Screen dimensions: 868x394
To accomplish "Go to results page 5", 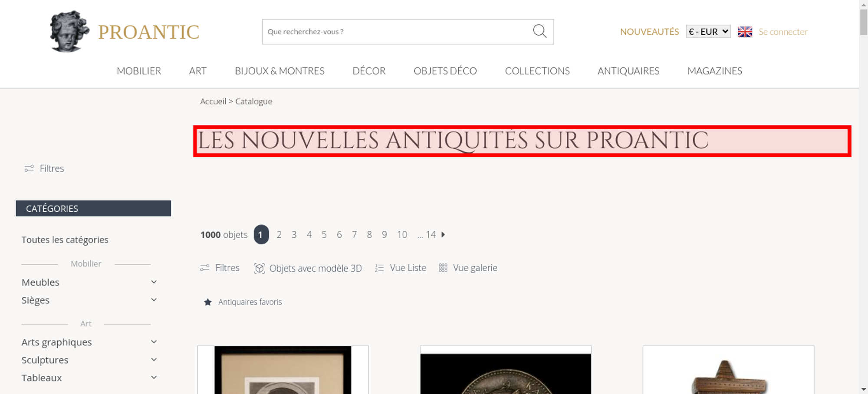I will click(x=324, y=234).
